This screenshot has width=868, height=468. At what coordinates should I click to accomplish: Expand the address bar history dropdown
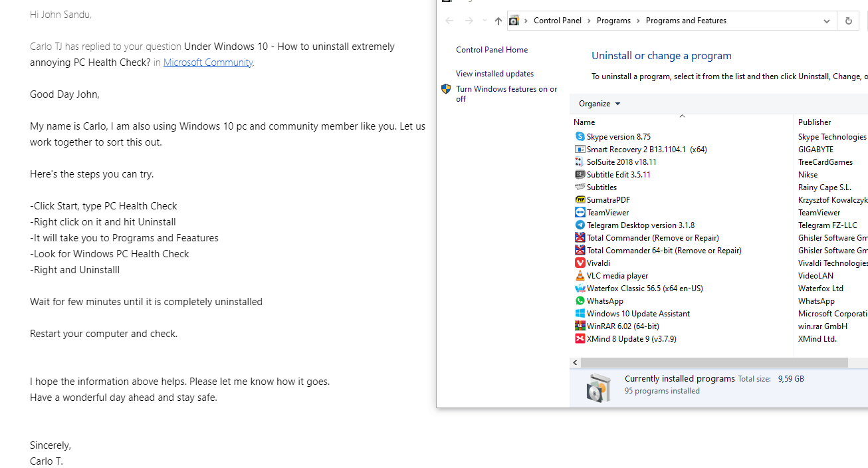click(x=826, y=21)
